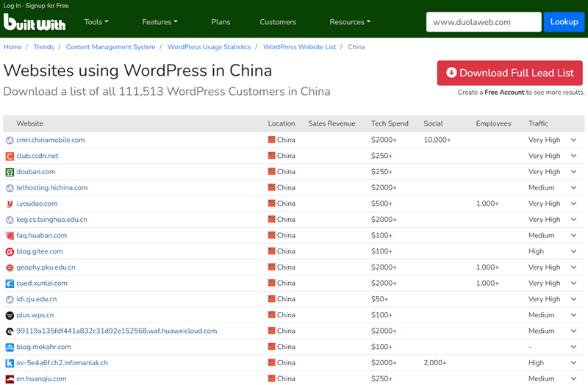Focus the website lookup search field
588x385 pixels.
(484, 22)
